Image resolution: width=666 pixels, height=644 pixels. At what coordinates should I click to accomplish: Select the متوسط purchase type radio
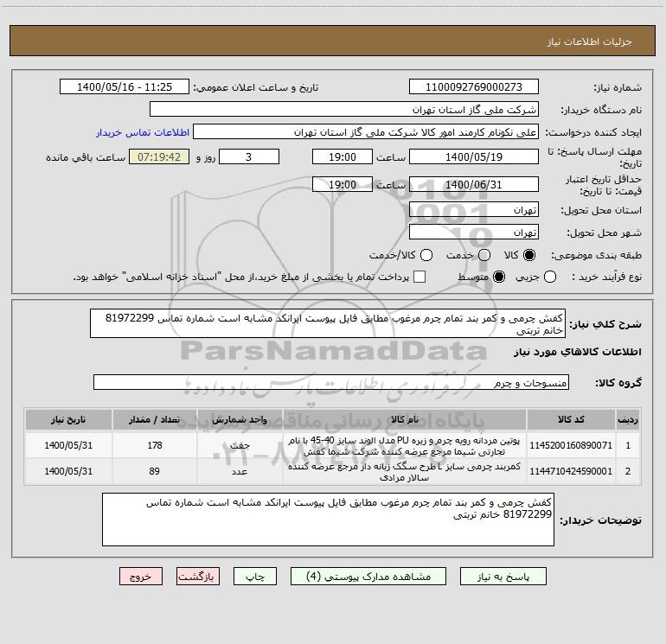(499, 277)
